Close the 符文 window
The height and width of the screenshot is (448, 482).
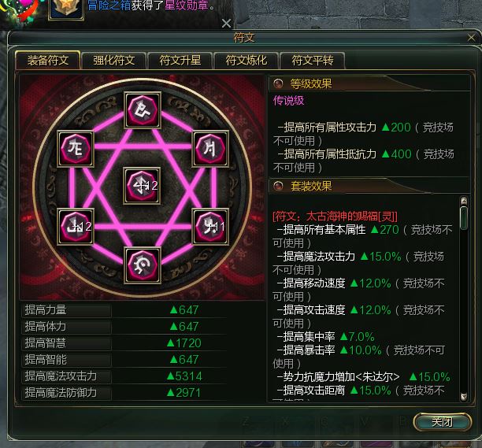pos(471,38)
